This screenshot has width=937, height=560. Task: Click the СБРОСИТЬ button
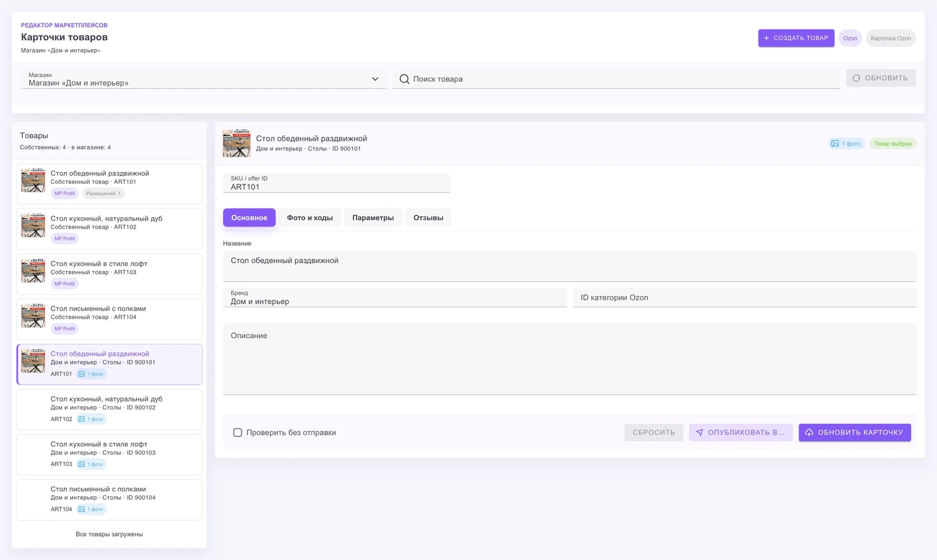(654, 432)
